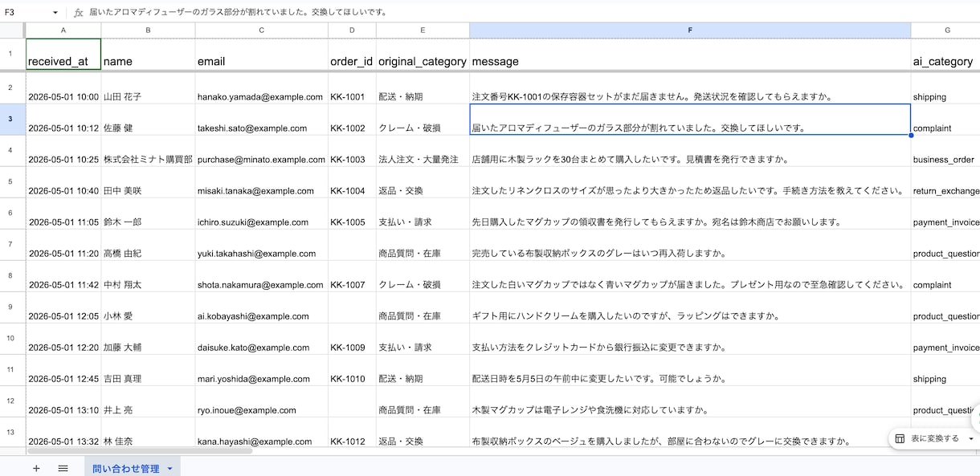Select name cell 吉田 真理
Screen dimensions: 980x476
(148, 370)
